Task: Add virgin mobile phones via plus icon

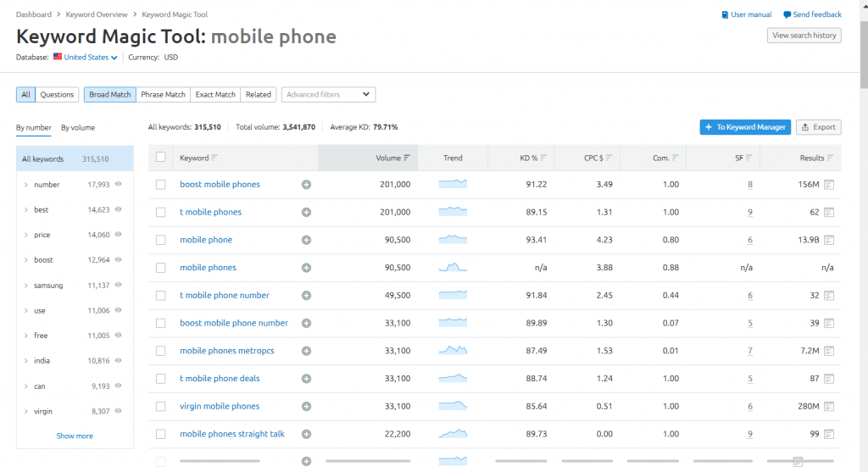Action: [x=306, y=407]
